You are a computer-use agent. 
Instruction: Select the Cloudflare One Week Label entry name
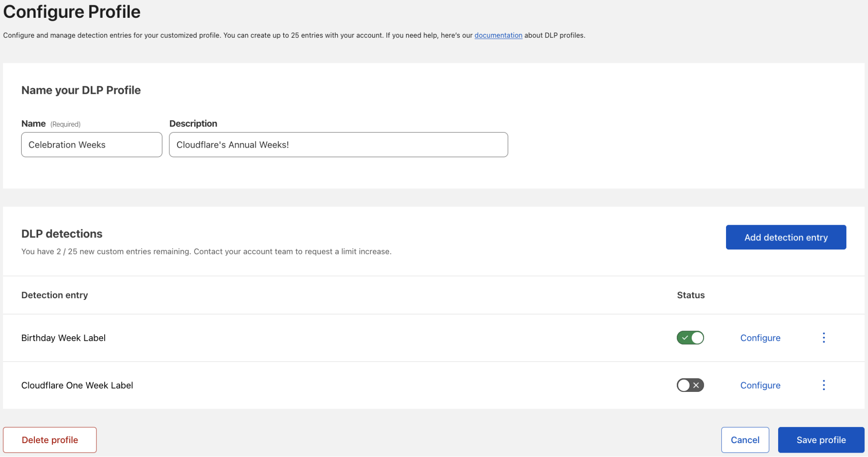pyautogui.click(x=77, y=385)
